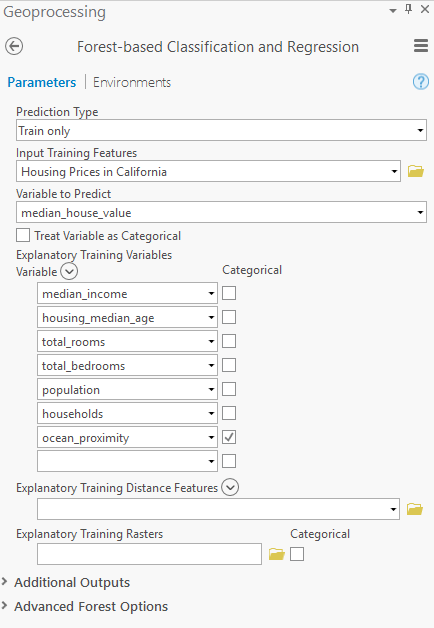Click the Explanatory Training Variables label
The height and width of the screenshot is (628, 434).
click(x=94, y=255)
